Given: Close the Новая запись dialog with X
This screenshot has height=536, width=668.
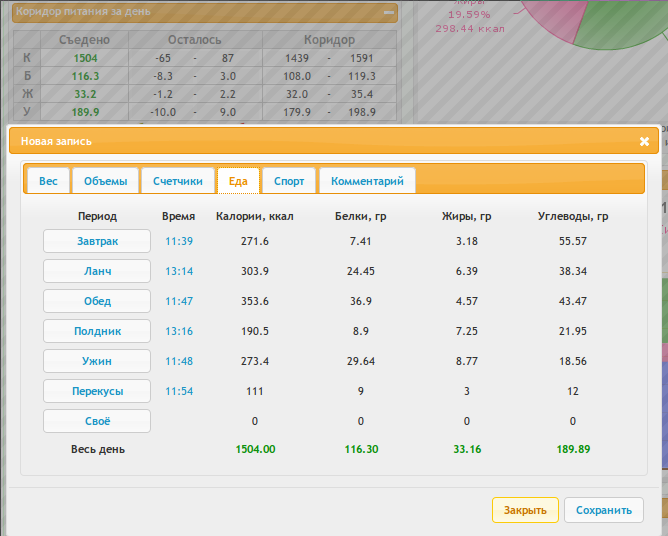Looking at the screenshot, I should 644,141.
